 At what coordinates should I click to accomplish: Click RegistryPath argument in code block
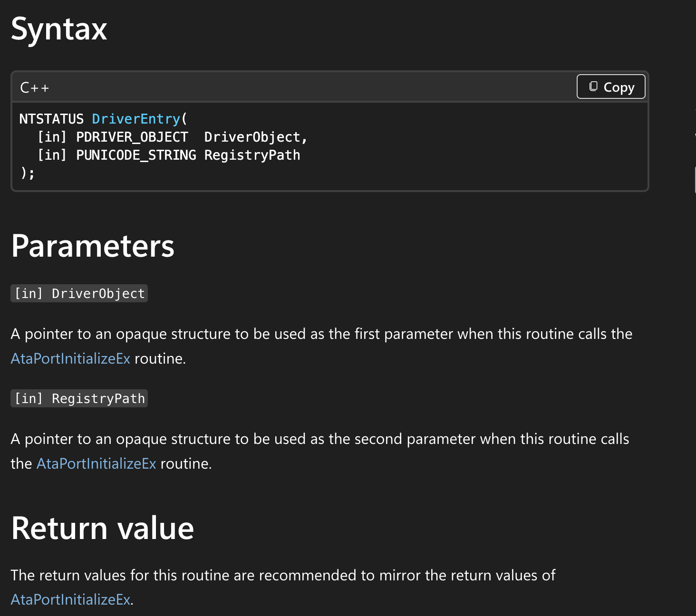point(252,155)
